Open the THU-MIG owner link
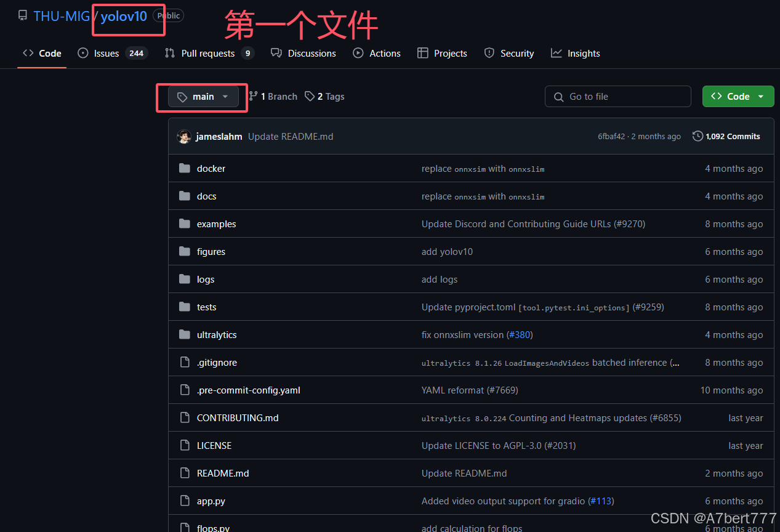 click(62, 16)
